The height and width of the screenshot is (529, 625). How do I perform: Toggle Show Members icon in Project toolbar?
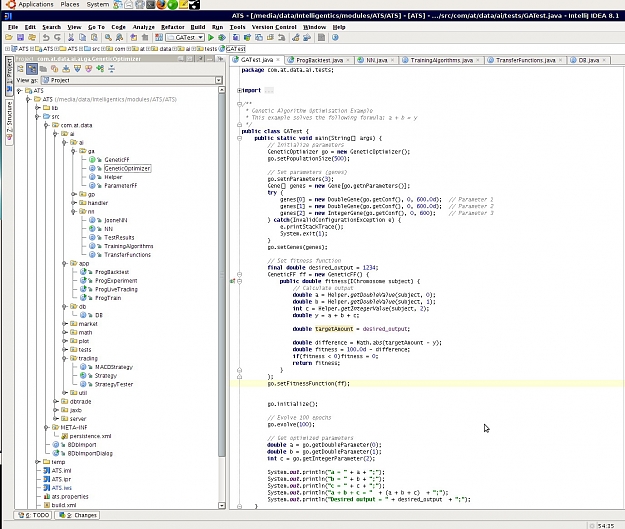point(55,69)
